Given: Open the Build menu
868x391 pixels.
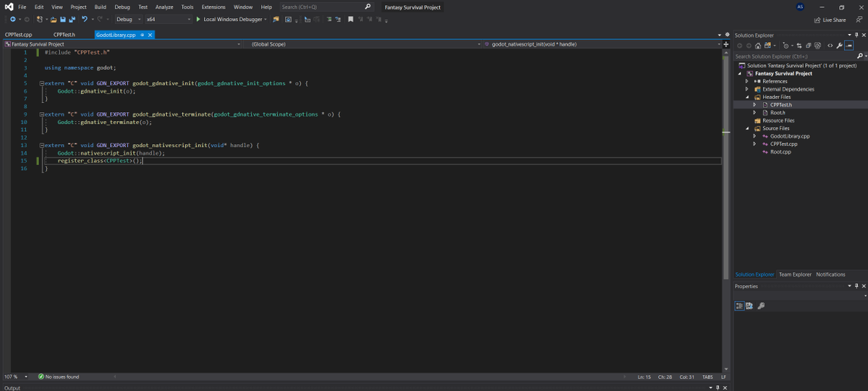Looking at the screenshot, I should point(100,7).
